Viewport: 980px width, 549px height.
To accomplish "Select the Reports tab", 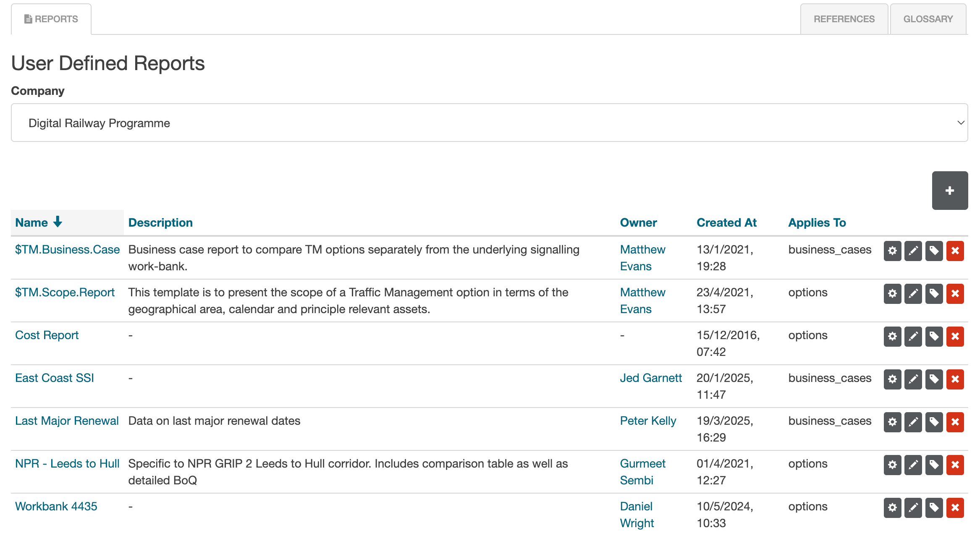I will [x=51, y=19].
